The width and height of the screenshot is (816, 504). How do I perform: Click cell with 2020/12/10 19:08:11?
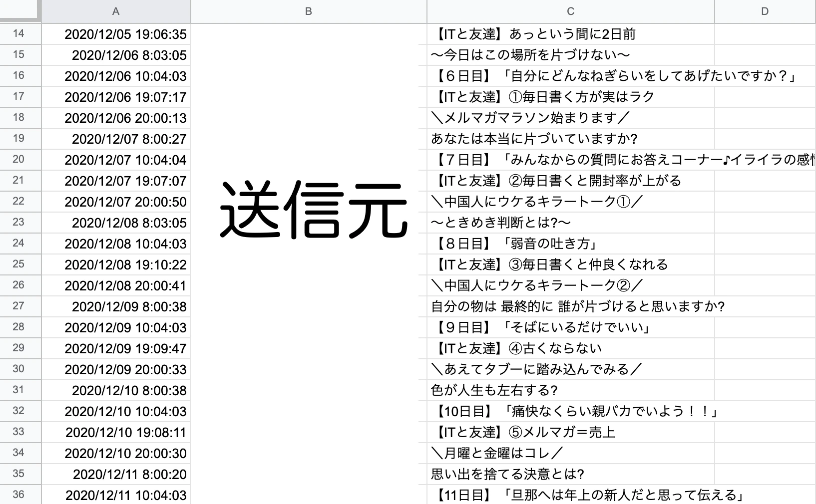[x=116, y=432]
